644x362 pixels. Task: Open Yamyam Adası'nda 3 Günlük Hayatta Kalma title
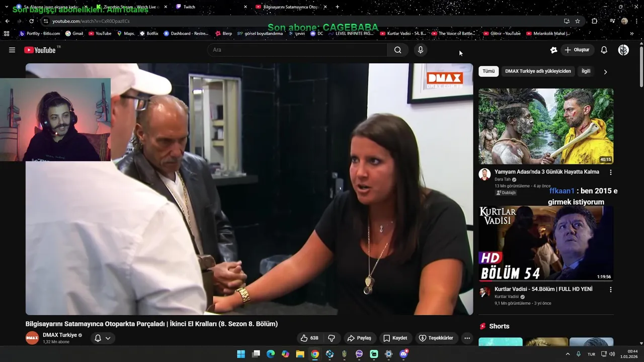547,172
